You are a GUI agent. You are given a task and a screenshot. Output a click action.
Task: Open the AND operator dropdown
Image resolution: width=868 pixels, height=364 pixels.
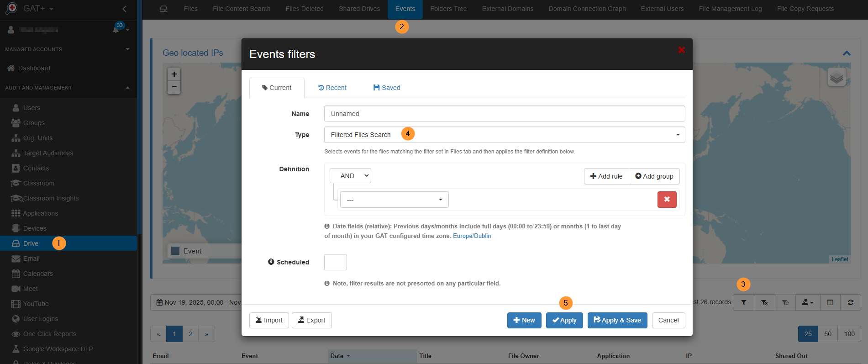[350, 176]
